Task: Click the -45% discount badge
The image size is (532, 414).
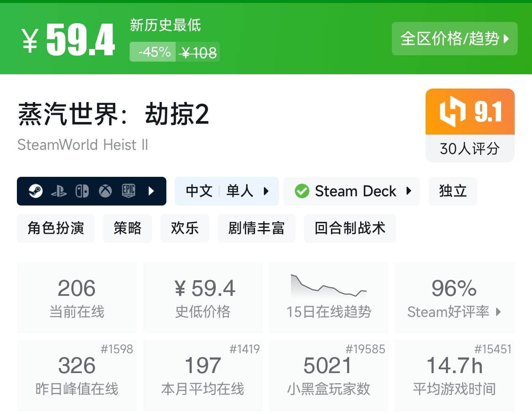Action: pos(154,52)
